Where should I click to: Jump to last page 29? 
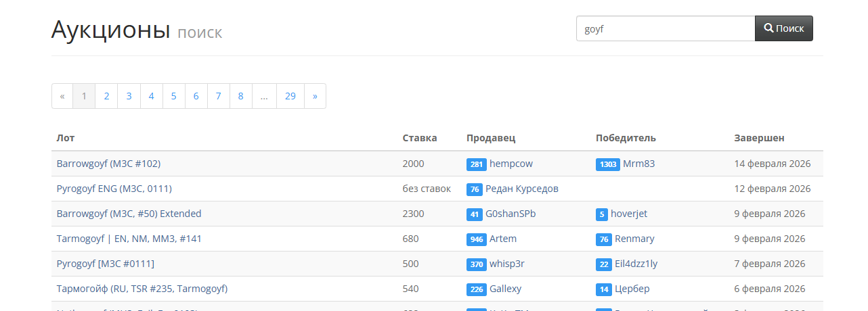tap(290, 96)
